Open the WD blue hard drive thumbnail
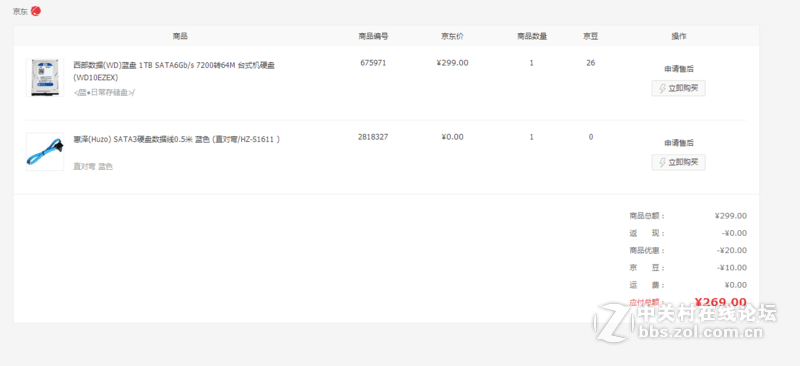Viewport: 800px width, 366px height. [x=45, y=77]
